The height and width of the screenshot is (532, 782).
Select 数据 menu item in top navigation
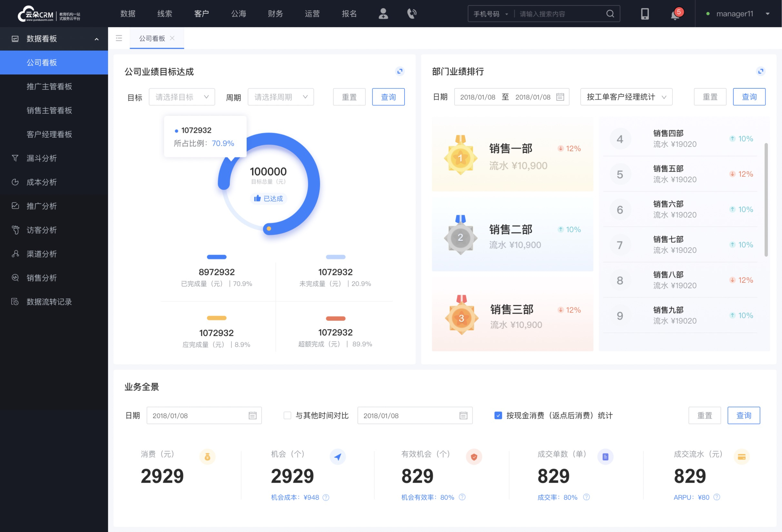coord(127,13)
